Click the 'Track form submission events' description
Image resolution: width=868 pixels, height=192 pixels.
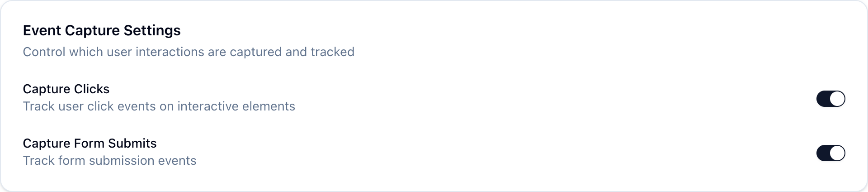(109, 161)
